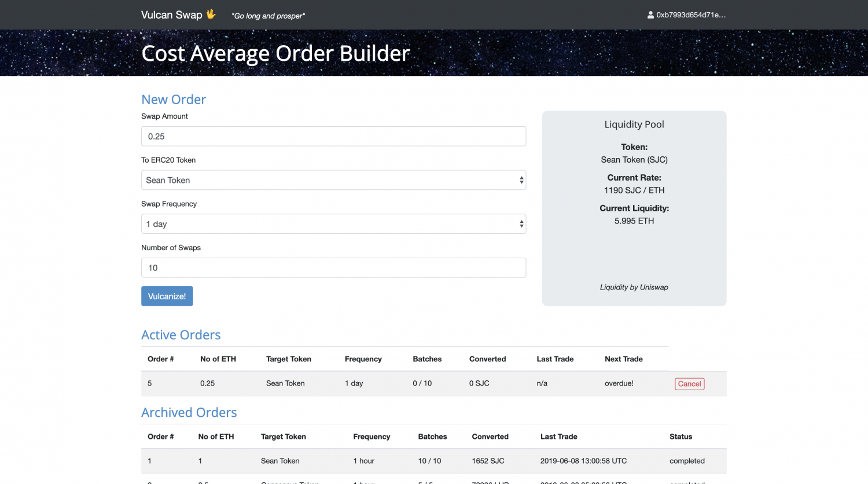Click the Liquidity Pool panel title
This screenshot has width=868, height=484.
tap(634, 124)
